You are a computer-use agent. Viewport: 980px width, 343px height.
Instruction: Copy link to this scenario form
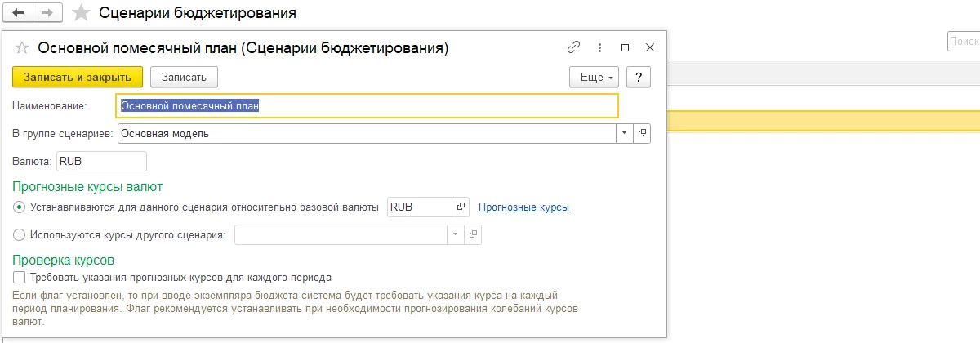point(574,47)
